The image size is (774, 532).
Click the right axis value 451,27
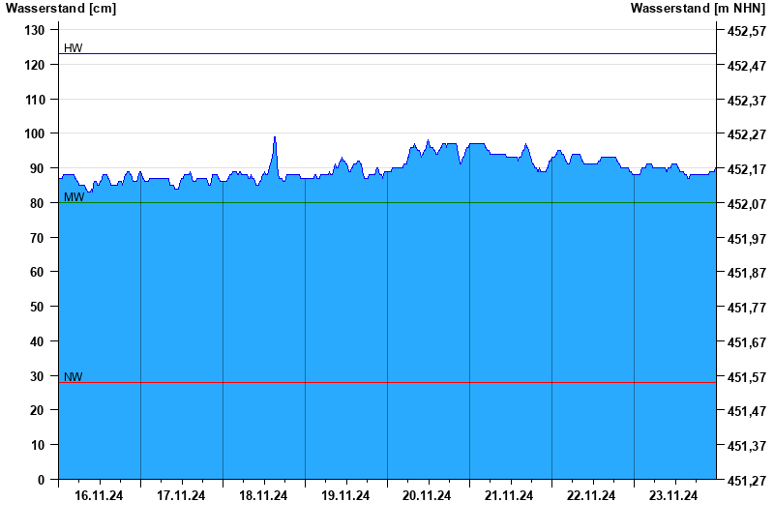pyautogui.click(x=747, y=480)
